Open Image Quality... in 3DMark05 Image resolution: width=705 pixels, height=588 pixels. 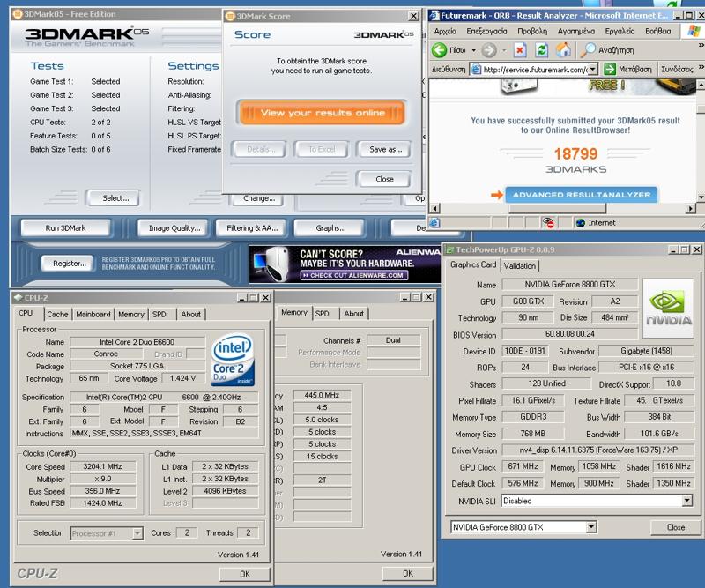coord(174,228)
